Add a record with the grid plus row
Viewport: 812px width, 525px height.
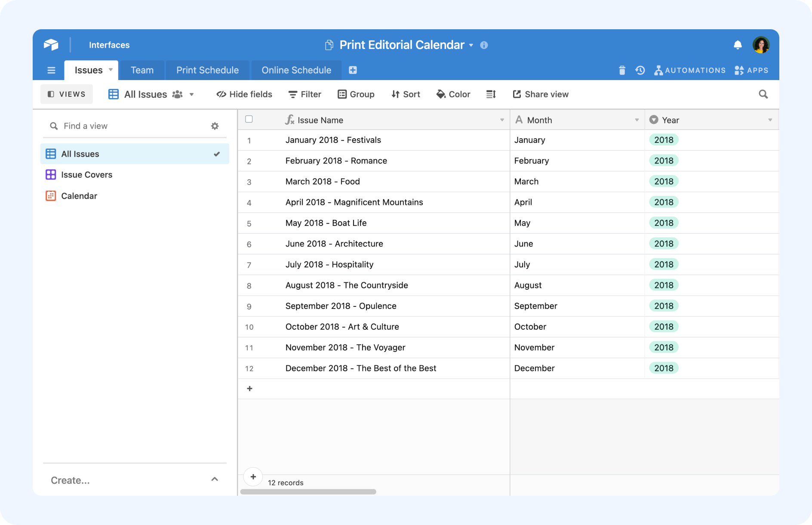(x=249, y=389)
